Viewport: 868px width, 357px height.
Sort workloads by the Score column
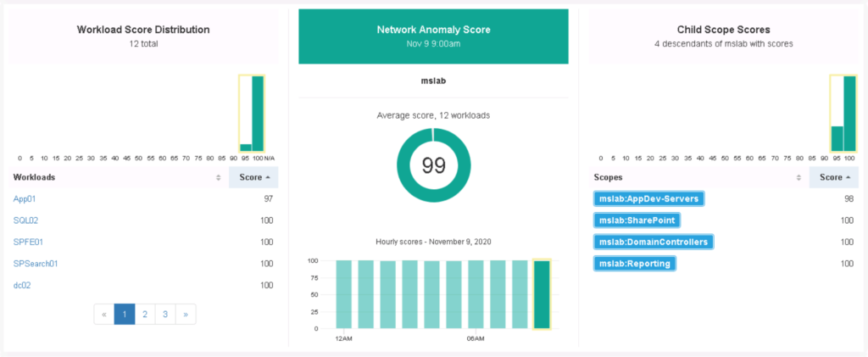click(x=253, y=177)
